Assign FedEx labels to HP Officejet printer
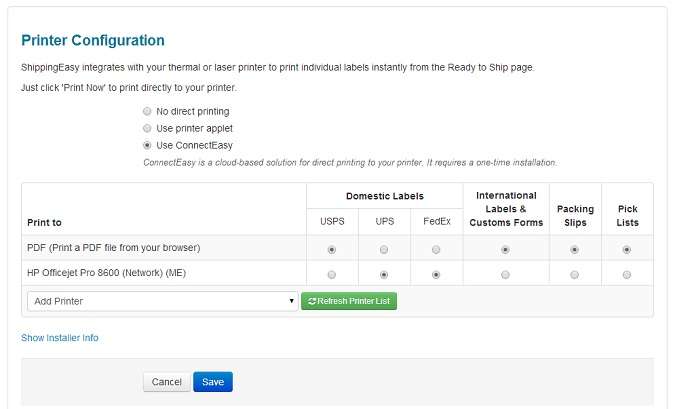The image size is (675, 409). pos(436,274)
